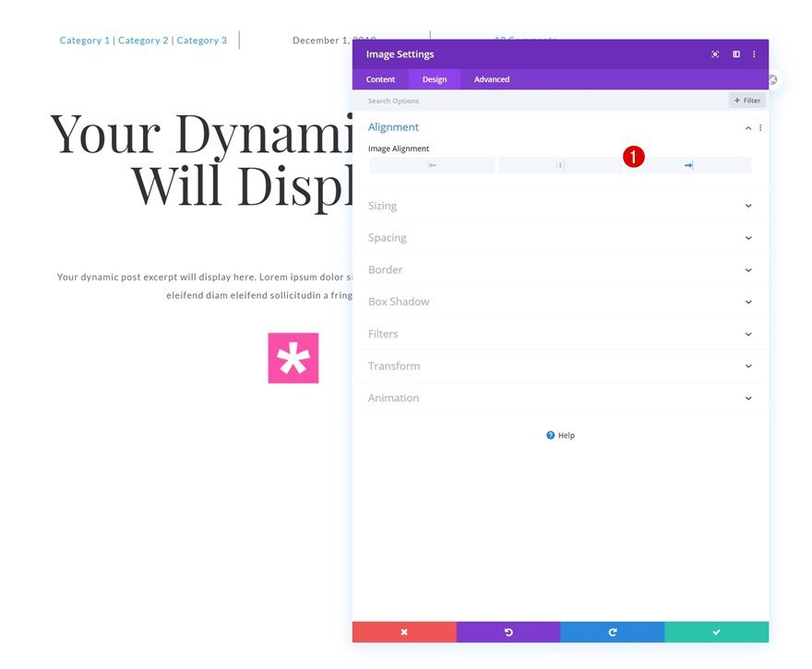
Task: Toggle the snap modal to sidebar icon
Action: click(x=736, y=54)
